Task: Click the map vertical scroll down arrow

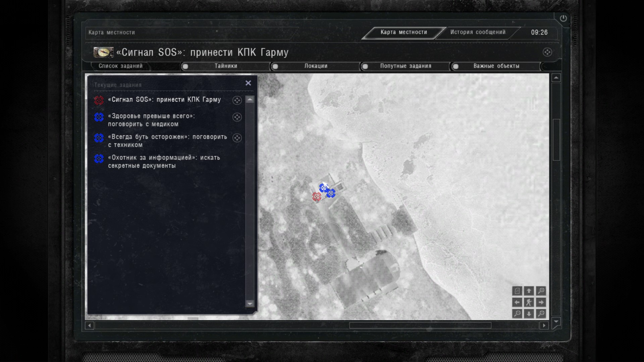Action: (556, 321)
